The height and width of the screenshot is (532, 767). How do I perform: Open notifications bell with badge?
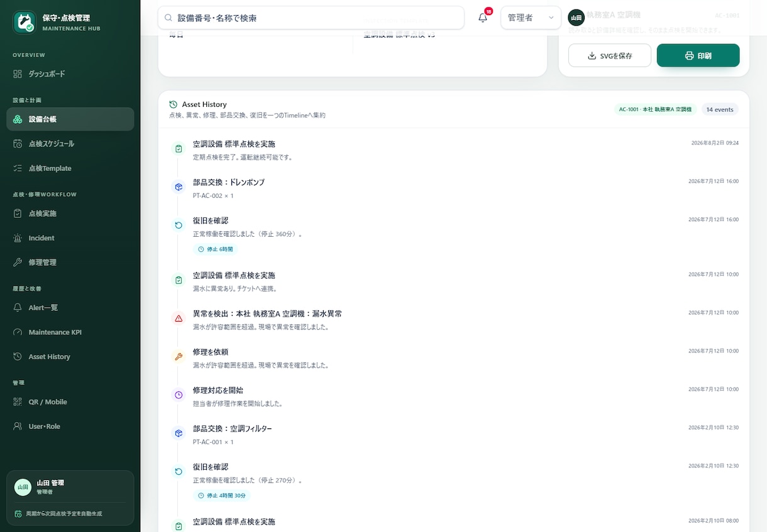click(483, 18)
